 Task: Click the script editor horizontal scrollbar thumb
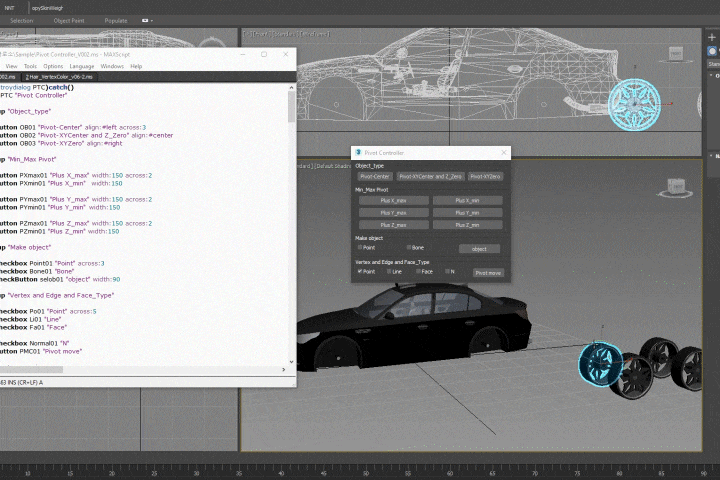click(x=31, y=370)
